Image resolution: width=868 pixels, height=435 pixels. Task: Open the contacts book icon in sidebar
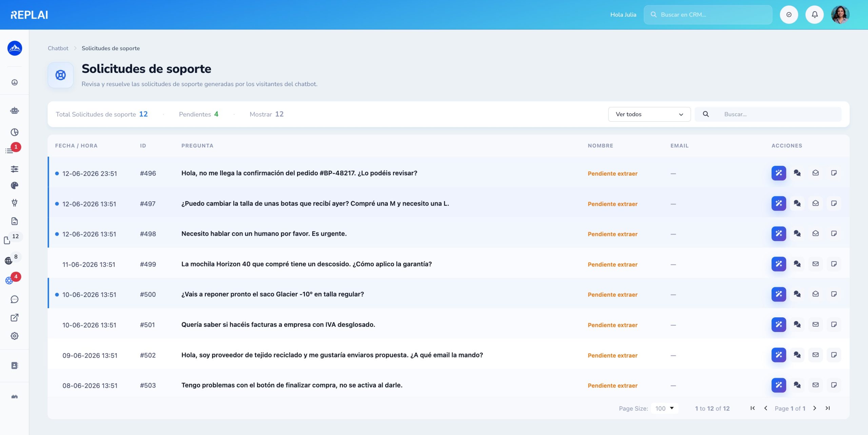coord(15,365)
